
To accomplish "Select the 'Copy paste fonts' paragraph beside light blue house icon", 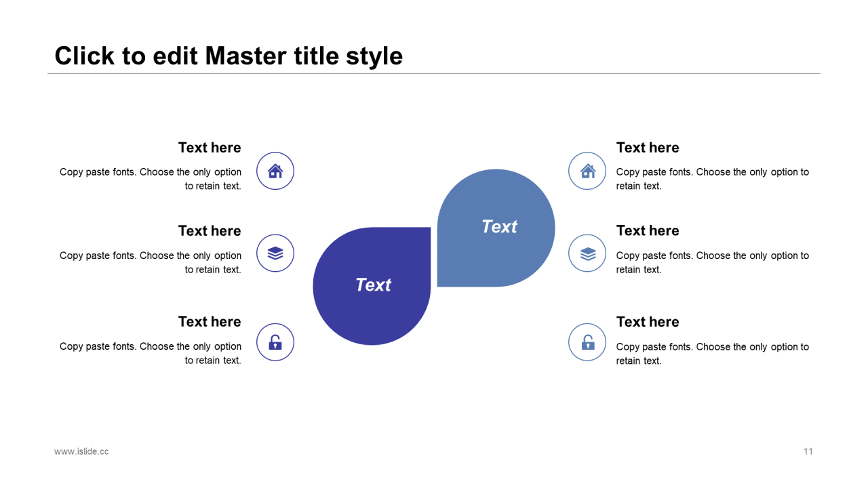I will pyautogui.click(x=713, y=179).
